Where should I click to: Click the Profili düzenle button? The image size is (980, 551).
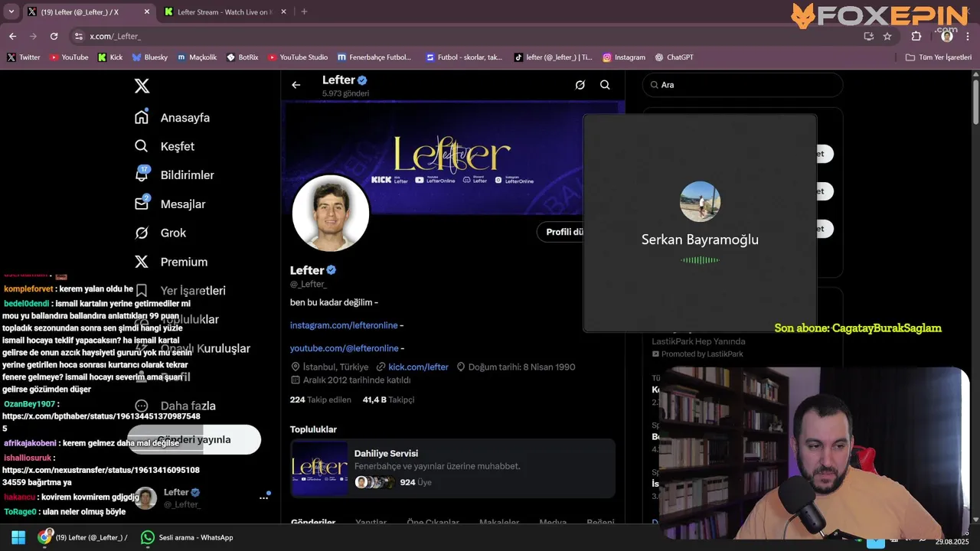[561, 232]
